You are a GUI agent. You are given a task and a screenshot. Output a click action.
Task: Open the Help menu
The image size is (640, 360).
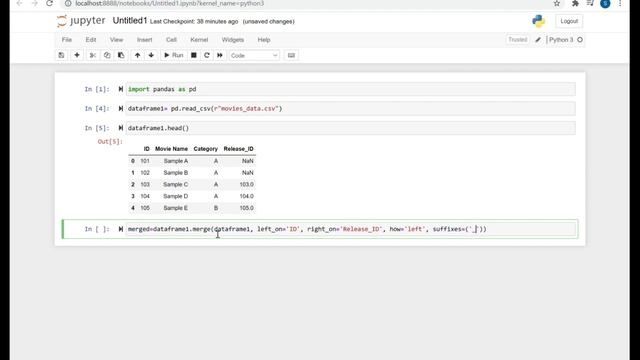coord(264,40)
